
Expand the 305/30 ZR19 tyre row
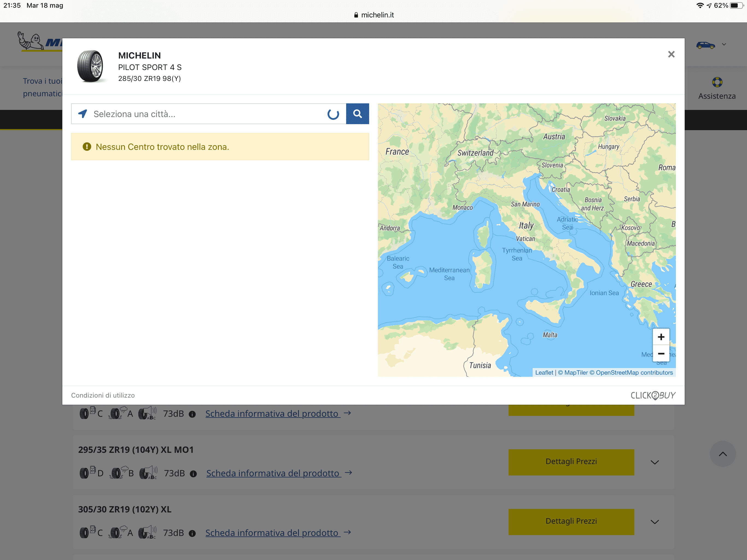(x=655, y=522)
